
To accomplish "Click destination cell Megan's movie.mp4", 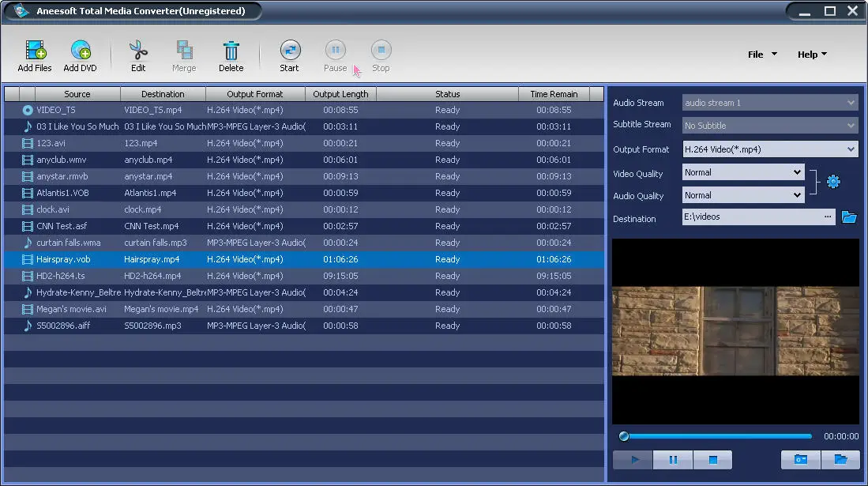I will coord(161,309).
